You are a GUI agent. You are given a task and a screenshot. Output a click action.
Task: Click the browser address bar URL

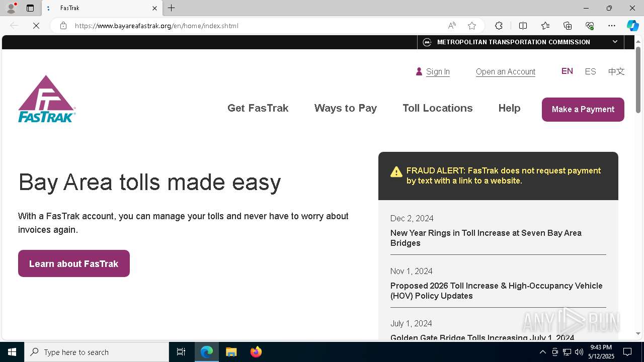click(156, 26)
